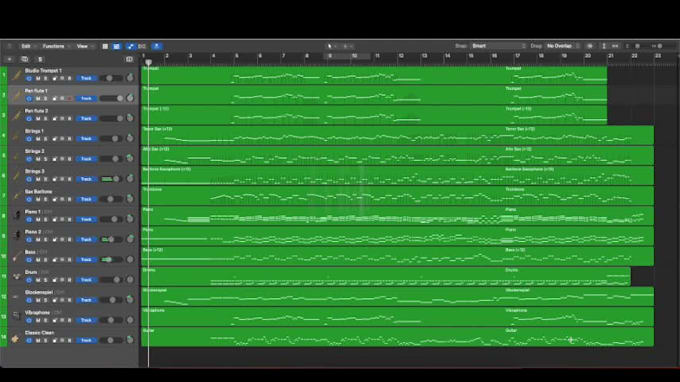Open Track automation menu on Strings 1
Image resolution: width=680 pixels, height=382 pixels.
tap(86, 139)
